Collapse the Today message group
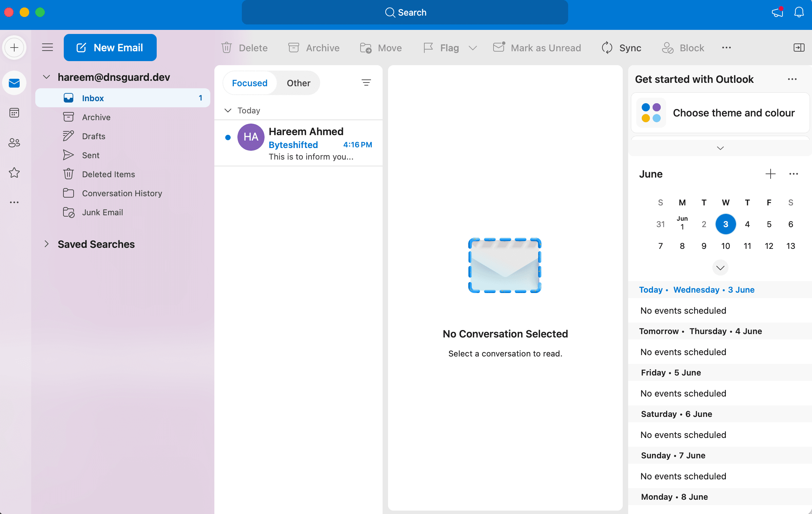812x514 pixels. (228, 110)
